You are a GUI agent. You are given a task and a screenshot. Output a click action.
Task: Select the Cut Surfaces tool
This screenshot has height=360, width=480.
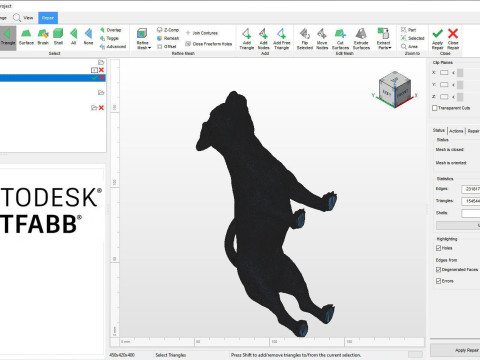click(340, 39)
